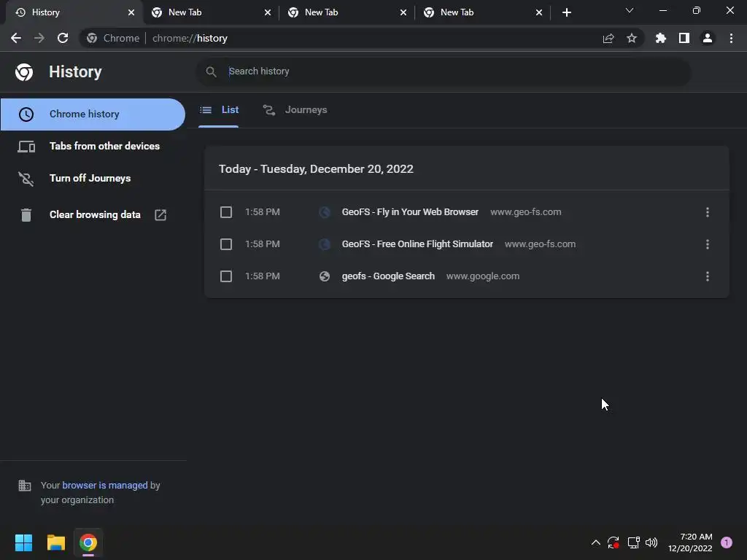
Task: Bookmark this tab with the star icon
Action: point(632,38)
